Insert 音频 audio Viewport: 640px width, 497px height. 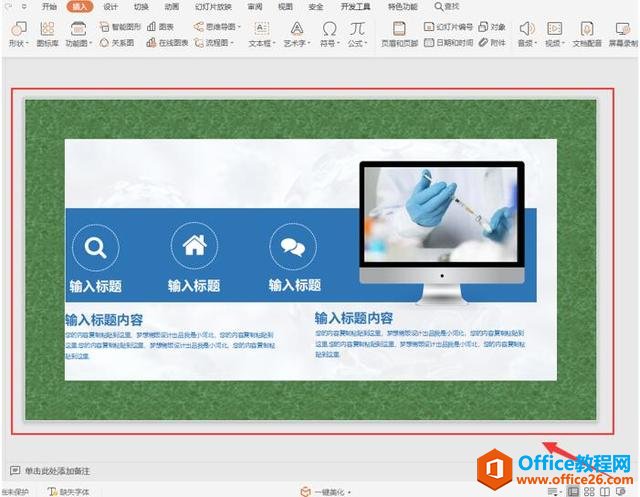(527, 34)
